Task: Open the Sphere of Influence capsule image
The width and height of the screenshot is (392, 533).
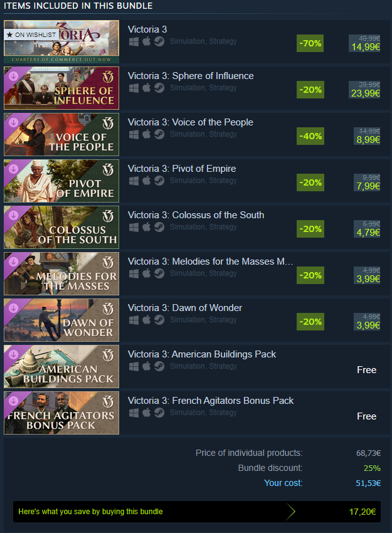Action: pos(61,88)
